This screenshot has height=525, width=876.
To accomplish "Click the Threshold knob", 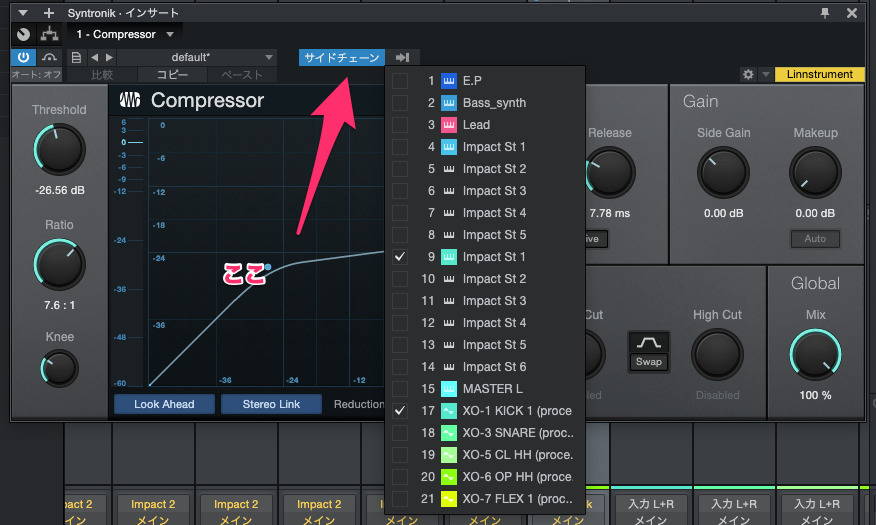I will (59, 148).
